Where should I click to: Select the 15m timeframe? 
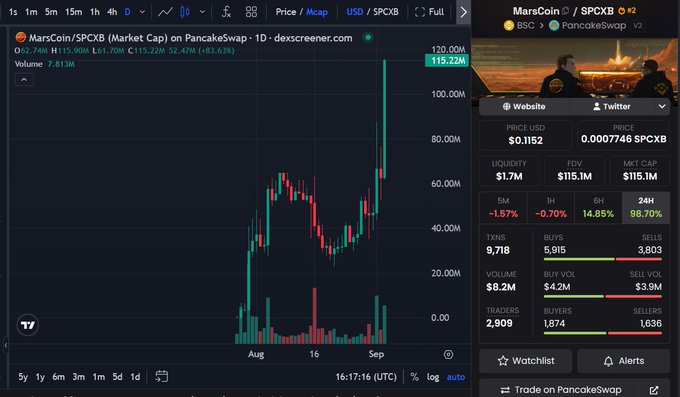[73, 12]
